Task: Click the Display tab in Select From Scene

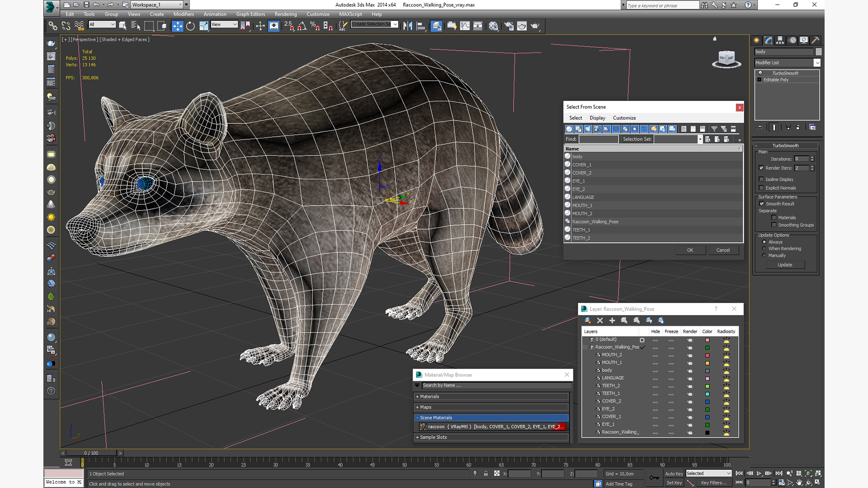Action: coord(596,117)
